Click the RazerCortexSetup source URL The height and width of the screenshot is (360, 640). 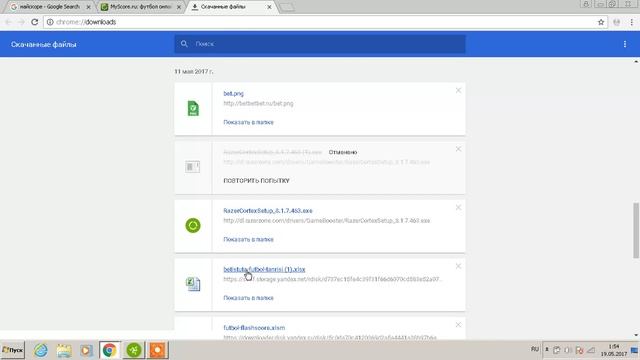[327, 221]
